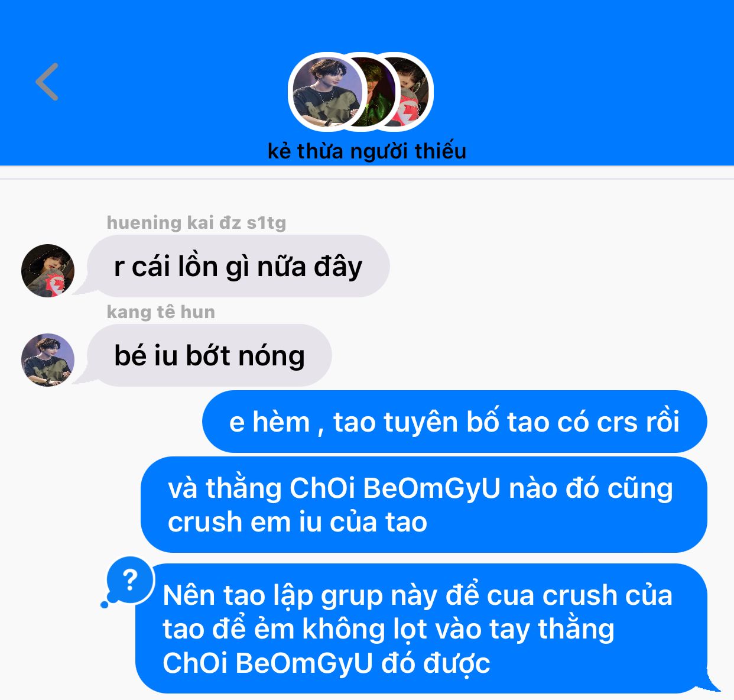Open group details via 'kẻ thừa người thiếu' title

click(367, 151)
